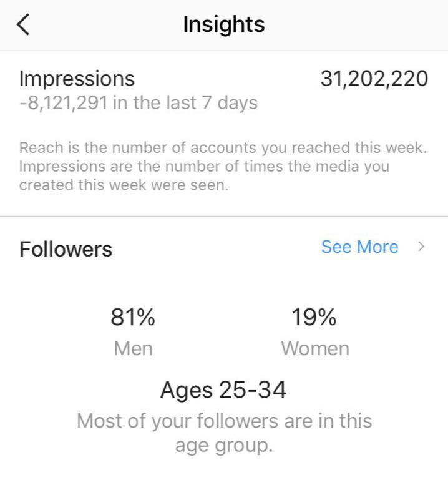This screenshot has height=485, width=448.
Task: Tap the Men label
Action: tap(133, 348)
